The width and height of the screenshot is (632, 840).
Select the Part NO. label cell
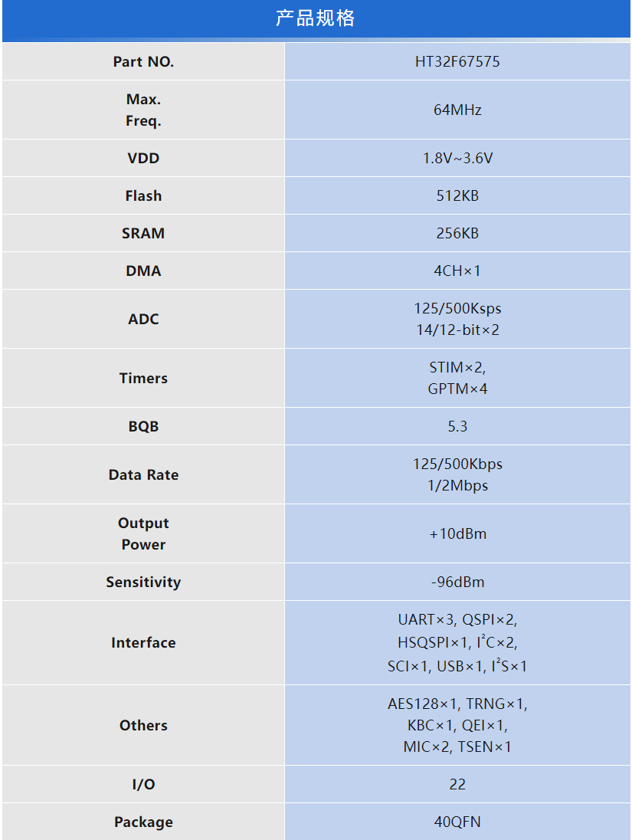tap(143, 62)
